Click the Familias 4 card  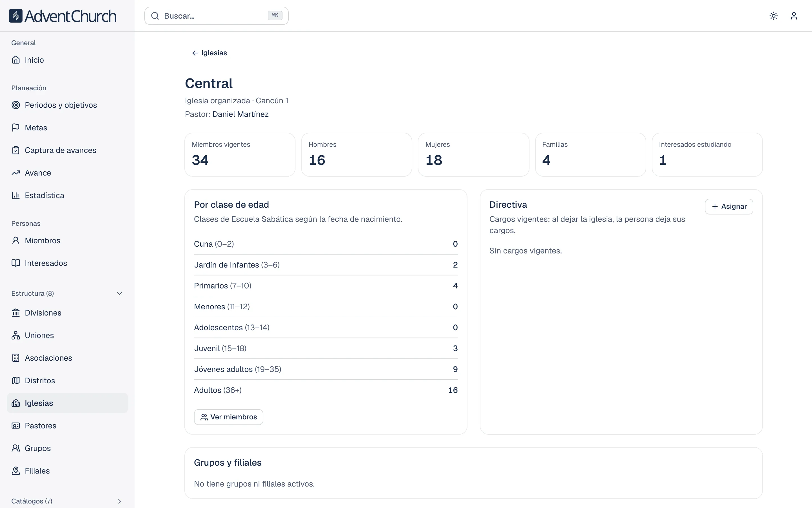[x=591, y=155]
